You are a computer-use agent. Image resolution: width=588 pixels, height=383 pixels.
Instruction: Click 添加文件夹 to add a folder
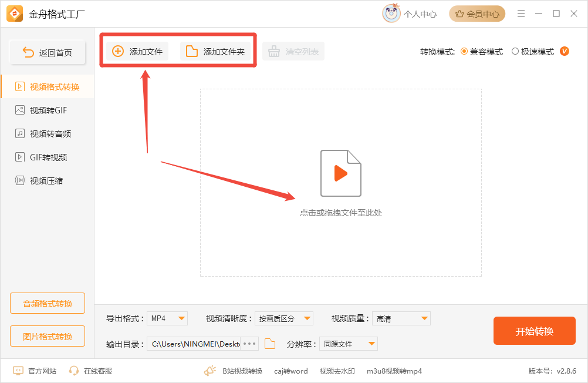215,52
